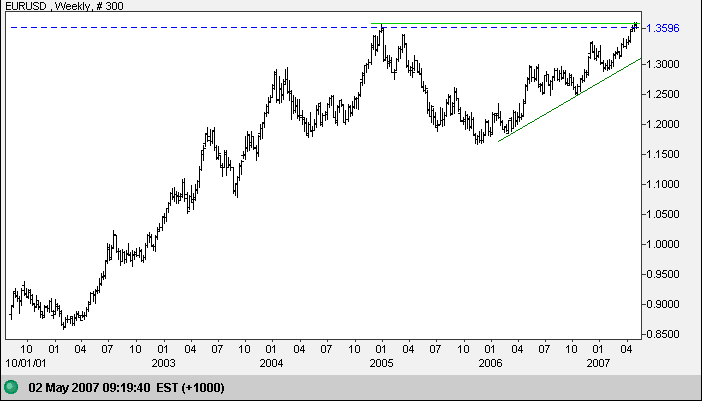The width and height of the screenshot is (702, 401).
Task: Click the 0.9000 price axis label
Action: [663, 304]
